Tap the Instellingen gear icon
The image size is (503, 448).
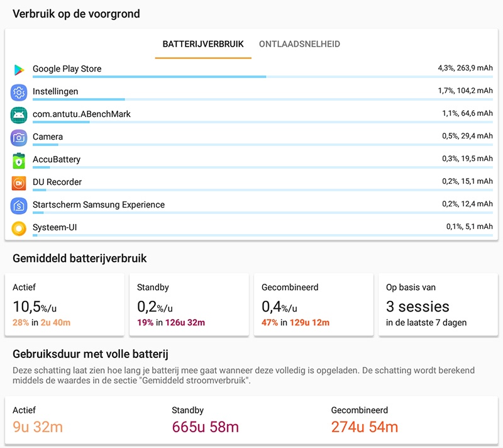(x=19, y=92)
